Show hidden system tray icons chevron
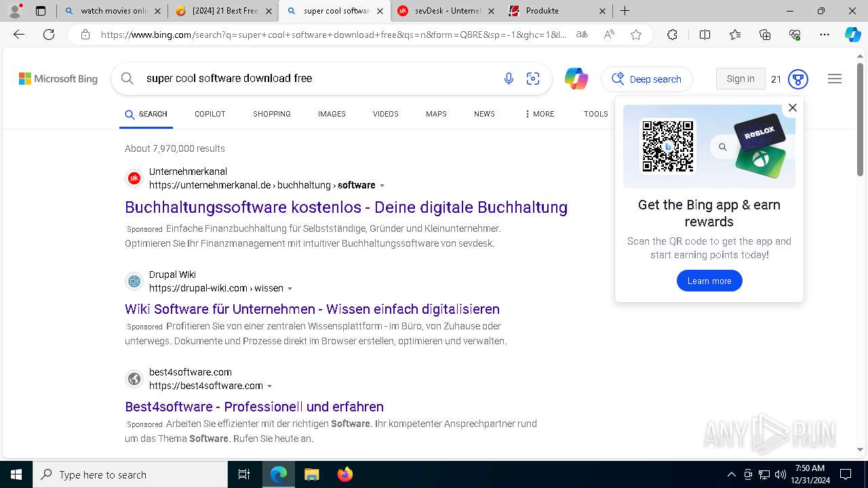Image resolution: width=868 pixels, height=488 pixels. 731,474
